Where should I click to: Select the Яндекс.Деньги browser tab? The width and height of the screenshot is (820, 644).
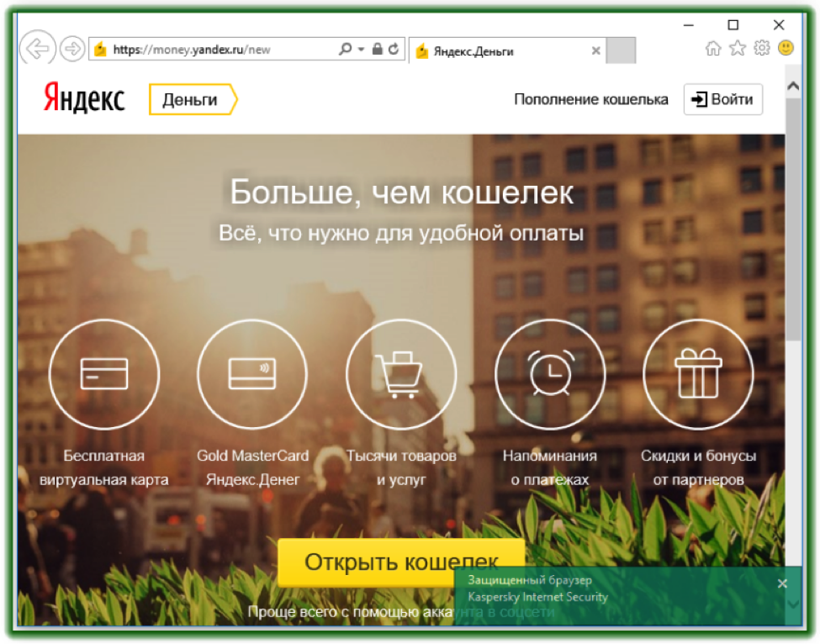506,50
